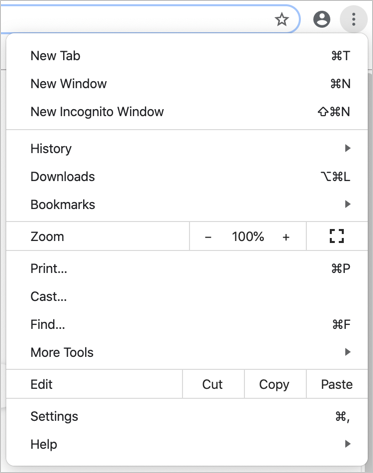Expand the Bookmarks submenu arrow
373x473 pixels.
(347, 204)
